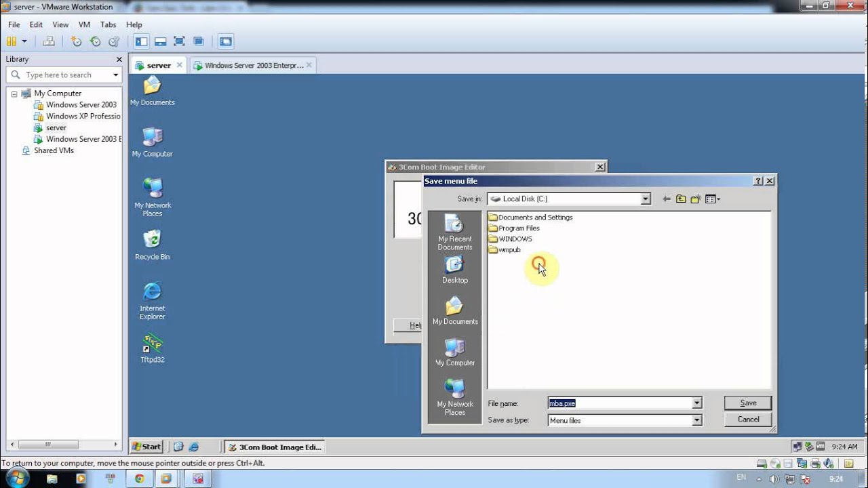Open the snapshot manager icon
This screenshot has height=488, width=868.
coord(114,41)
